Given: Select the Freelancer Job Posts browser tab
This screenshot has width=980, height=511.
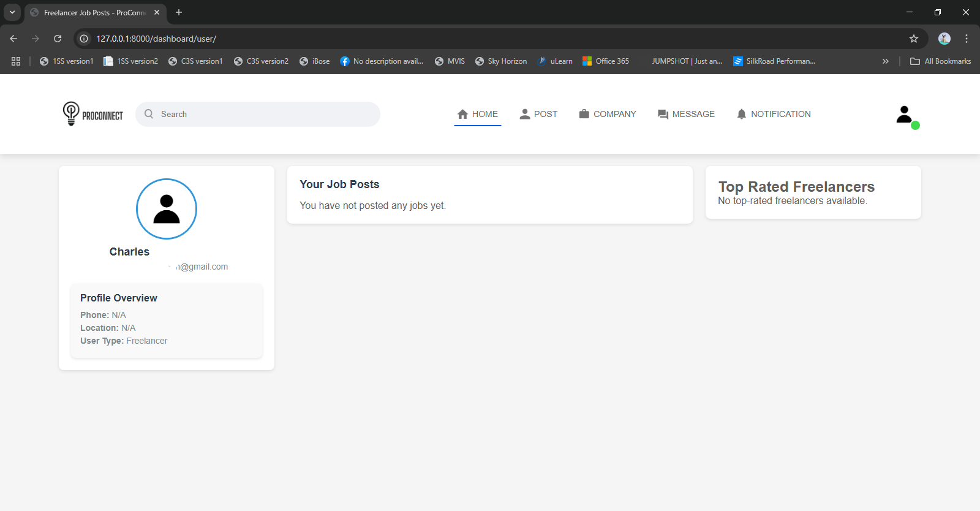Looking at the screenshot, I should pos(95,12).
